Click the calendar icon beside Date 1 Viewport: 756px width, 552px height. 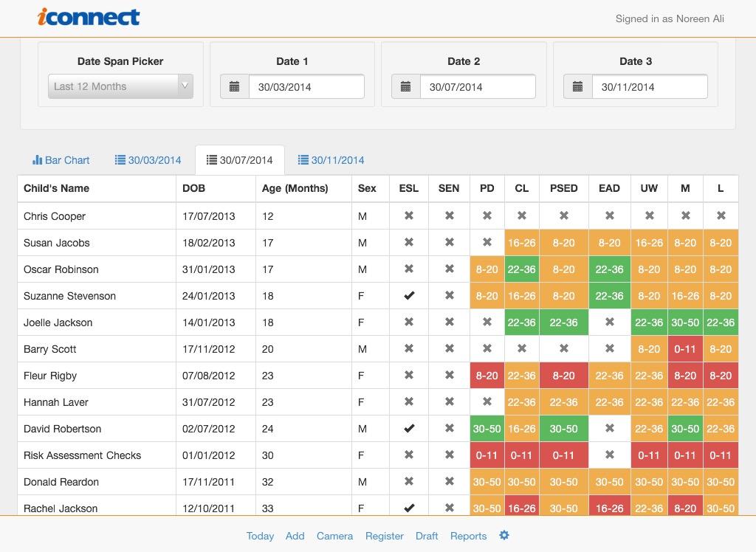pos(234,87)
